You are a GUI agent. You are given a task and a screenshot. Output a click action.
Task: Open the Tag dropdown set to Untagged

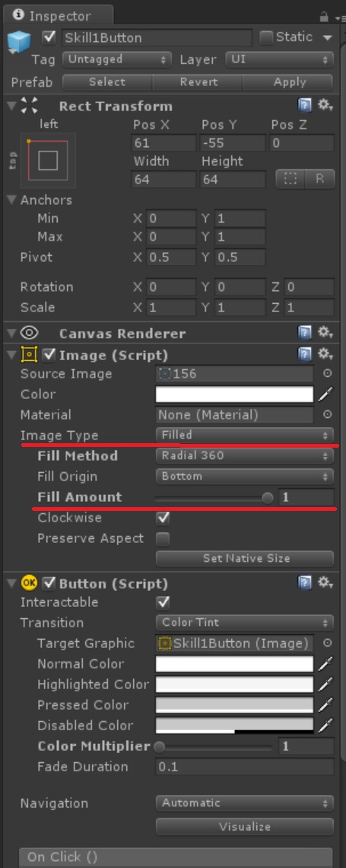coord(117,59)
